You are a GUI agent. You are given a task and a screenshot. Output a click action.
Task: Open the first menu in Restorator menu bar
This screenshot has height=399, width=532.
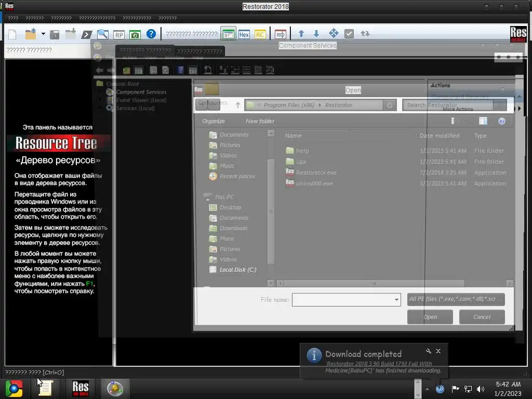13,18
